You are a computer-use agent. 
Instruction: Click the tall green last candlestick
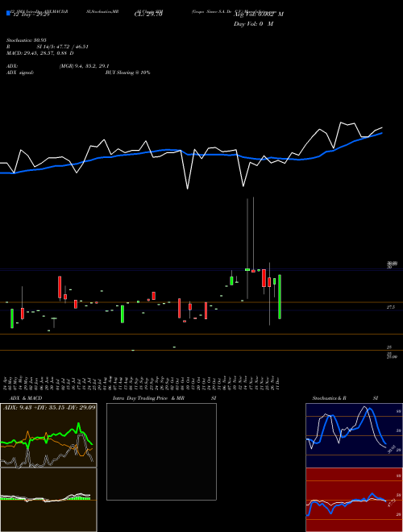(280, 297)
